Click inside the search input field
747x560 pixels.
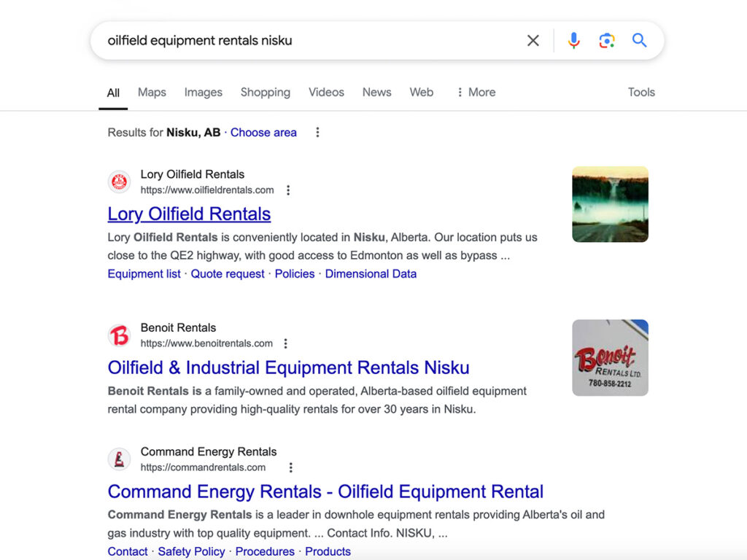click(x=292, y=40)
